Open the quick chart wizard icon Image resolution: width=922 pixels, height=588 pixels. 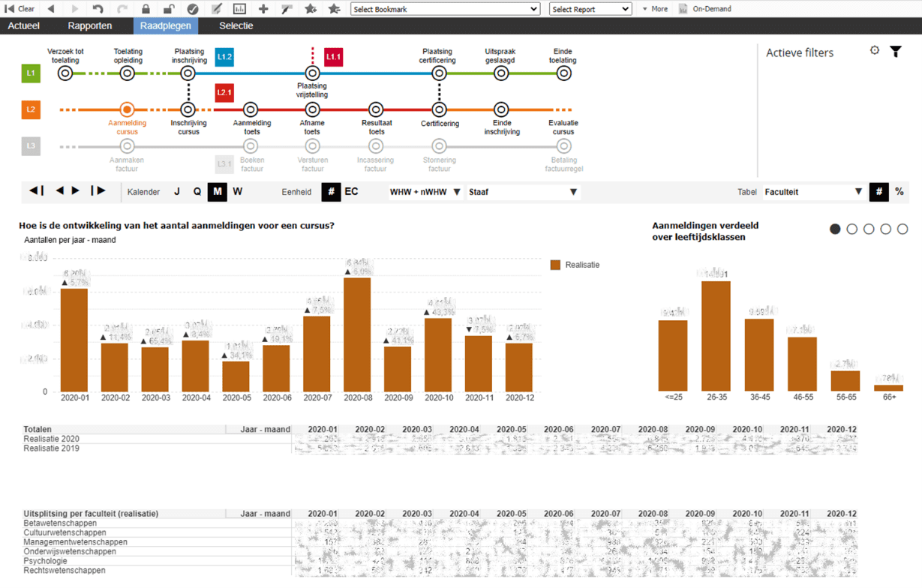[239, 9]
